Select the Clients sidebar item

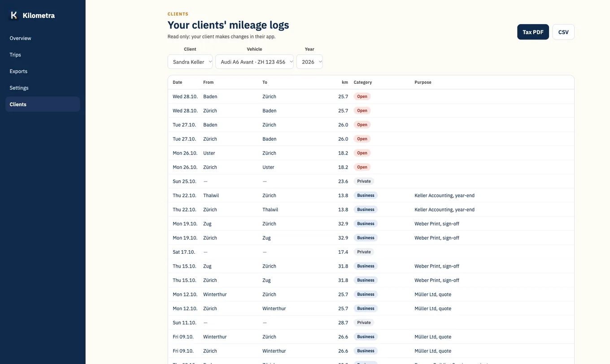coord(43,104)
